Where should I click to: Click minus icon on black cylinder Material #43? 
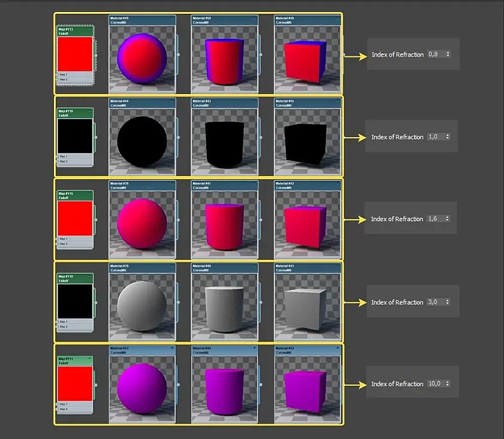[255, 101]
